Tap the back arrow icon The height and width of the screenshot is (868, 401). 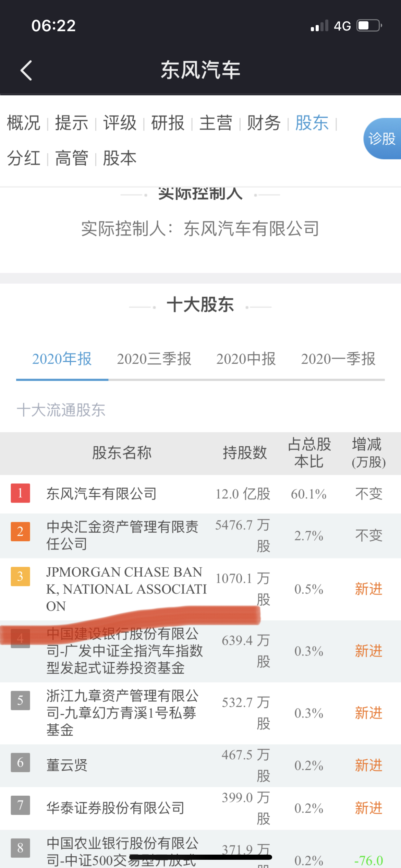[26, 70]
